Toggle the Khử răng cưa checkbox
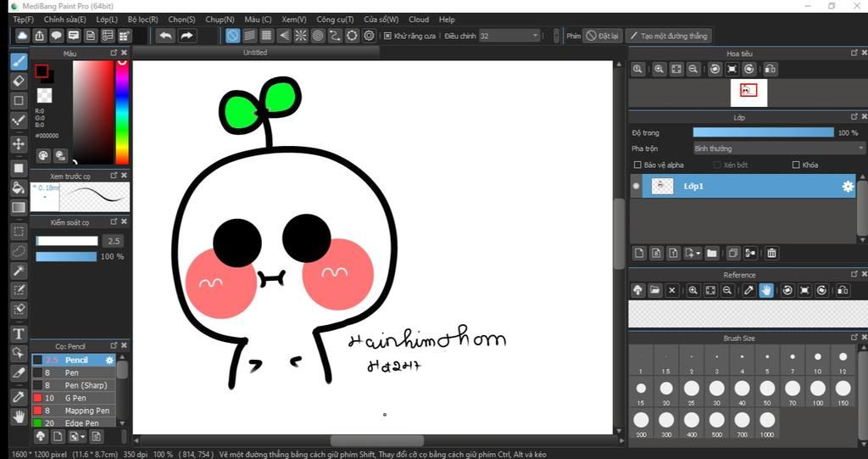Image resolution: width=868 pixels, height=459 pixels. pos(387,36)
